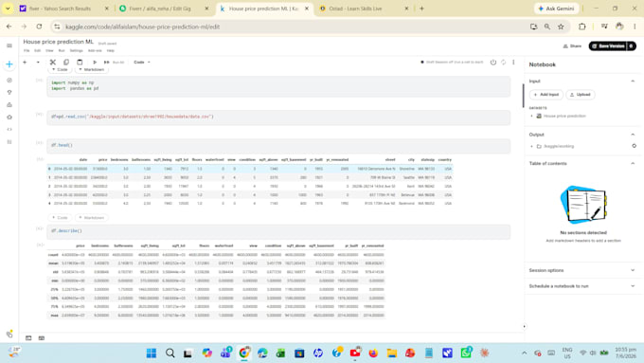Open the three-dot session options menu
Image resolution: width=644 pixels, height=363 pixels.
pos(513,62)
